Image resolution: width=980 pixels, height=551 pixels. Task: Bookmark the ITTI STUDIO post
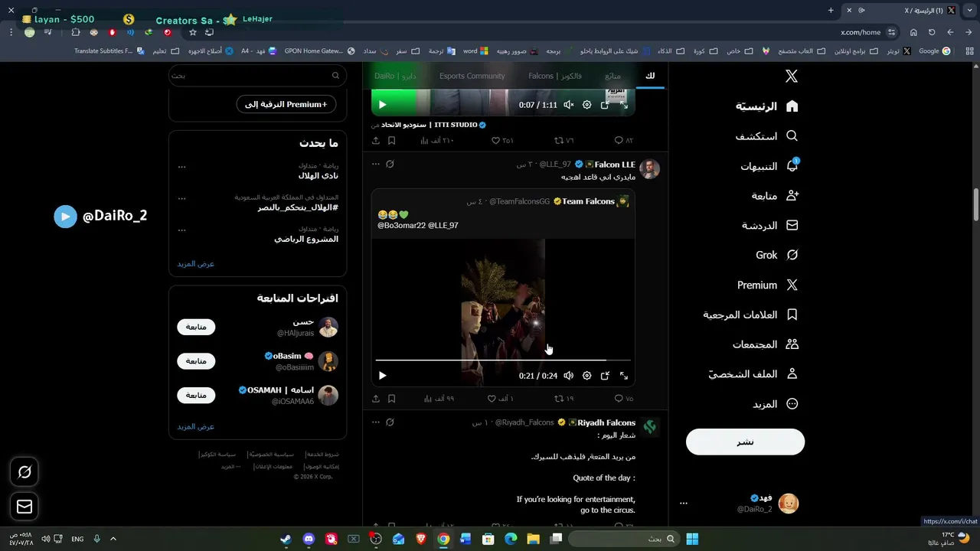[x=391, y=141]
